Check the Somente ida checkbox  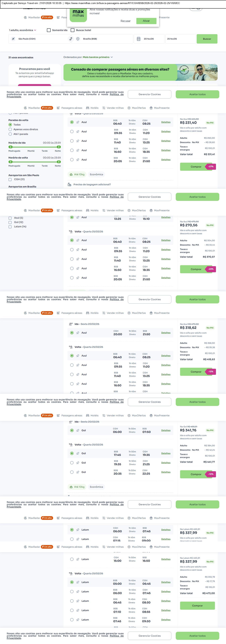[49, 30]
